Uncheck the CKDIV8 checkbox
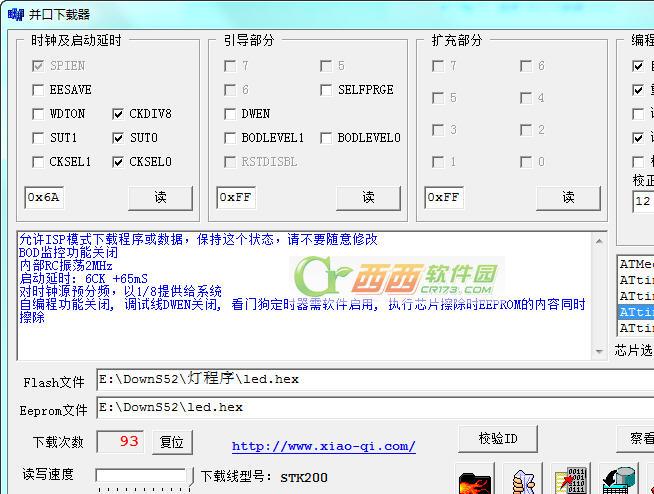The image size is (654, 494). [118, 114]
